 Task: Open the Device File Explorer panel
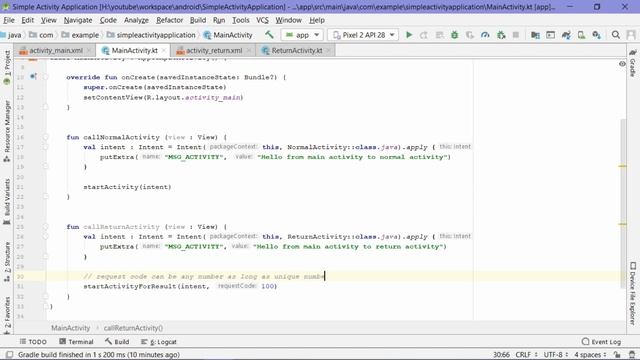point(632,293)
